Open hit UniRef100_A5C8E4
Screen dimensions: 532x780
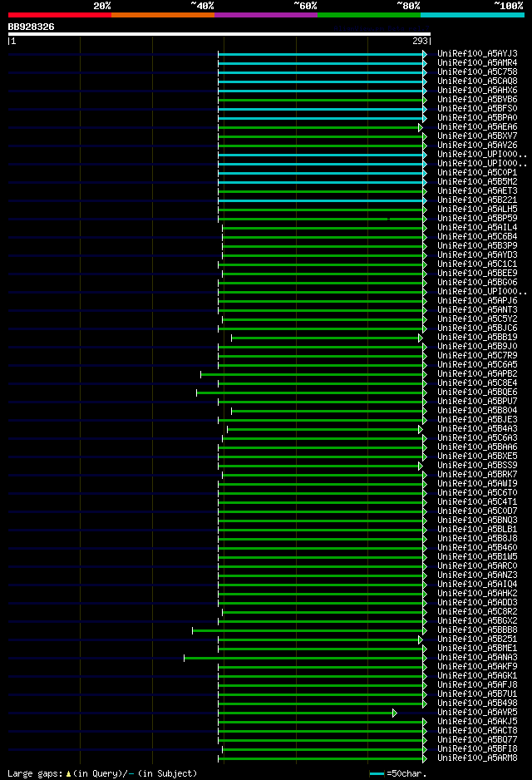click(477, 383)
